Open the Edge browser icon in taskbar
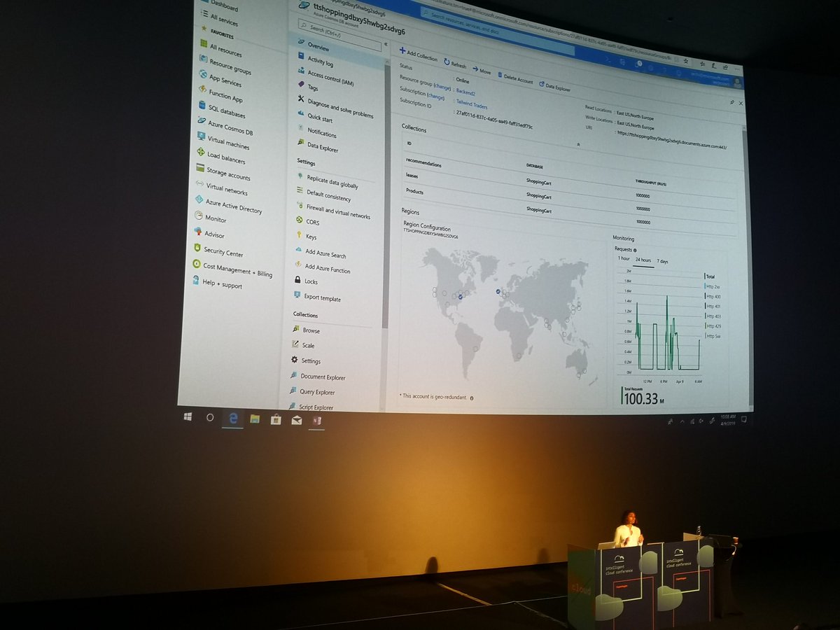840x630 pixels. tap(232, 418)
